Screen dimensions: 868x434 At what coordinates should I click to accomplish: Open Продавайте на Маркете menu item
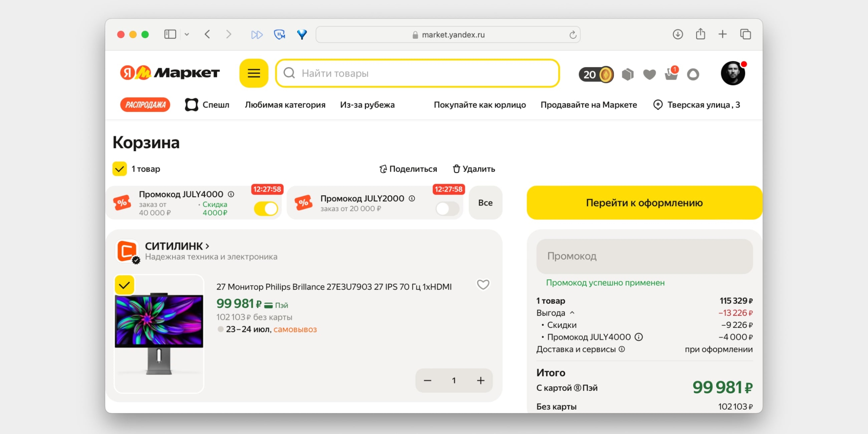click(589, 105)
